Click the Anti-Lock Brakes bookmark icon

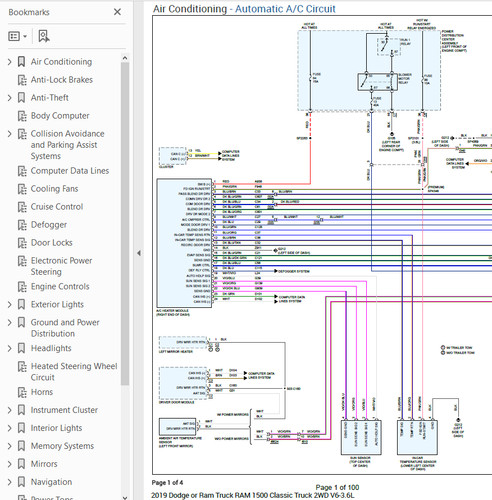tap(22, 80)
